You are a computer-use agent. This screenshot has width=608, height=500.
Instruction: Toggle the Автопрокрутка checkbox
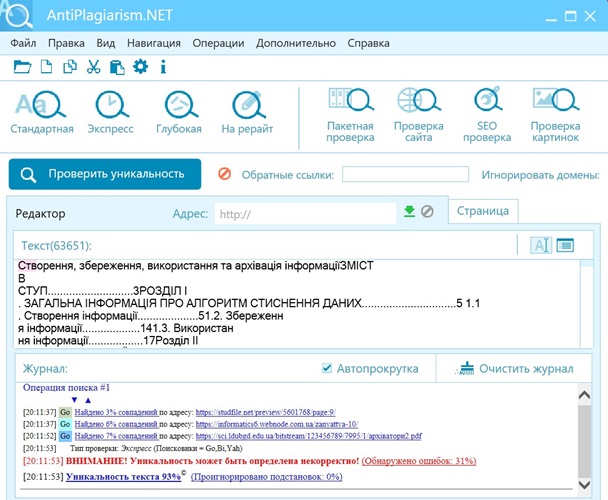[327, 368]
